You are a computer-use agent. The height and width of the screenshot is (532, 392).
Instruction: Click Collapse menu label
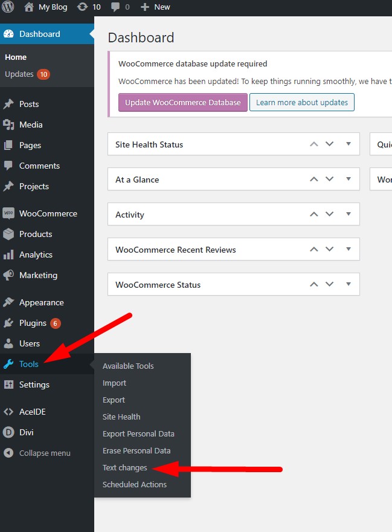[45, 453]
